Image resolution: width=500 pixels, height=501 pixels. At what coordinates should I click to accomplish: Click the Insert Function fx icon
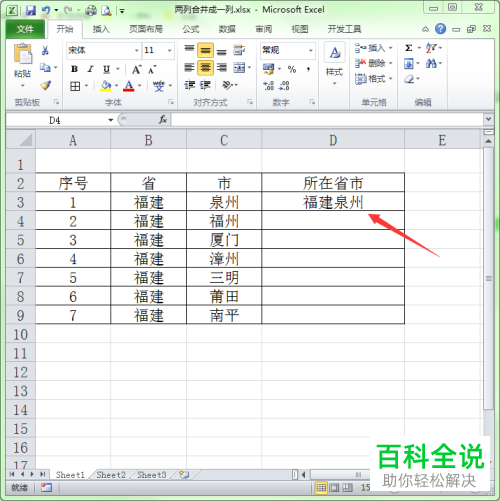(162, 119)
